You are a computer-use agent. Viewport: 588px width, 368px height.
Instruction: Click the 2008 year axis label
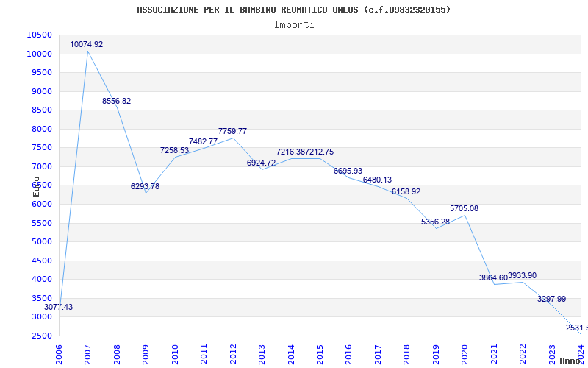point(117,354)
